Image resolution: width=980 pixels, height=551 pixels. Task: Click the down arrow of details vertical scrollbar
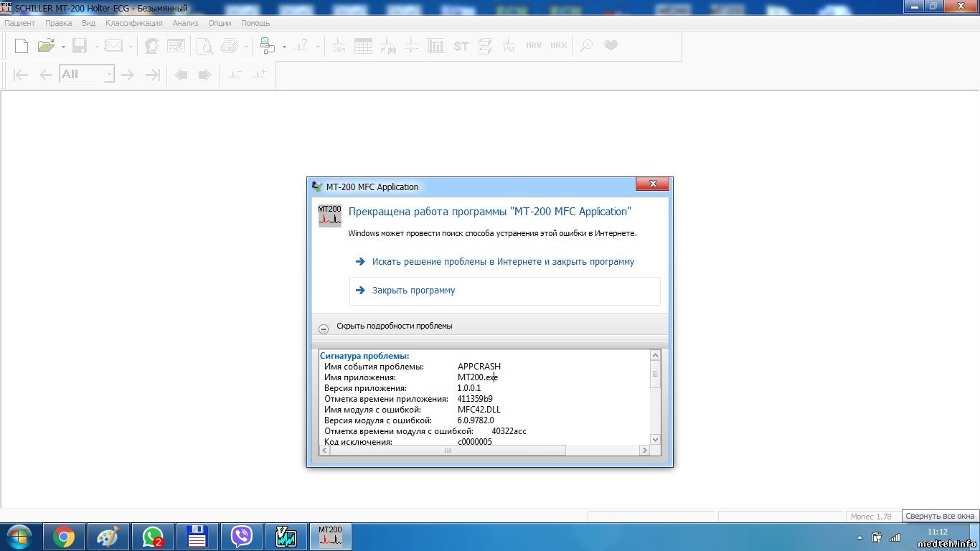(655, 439)
